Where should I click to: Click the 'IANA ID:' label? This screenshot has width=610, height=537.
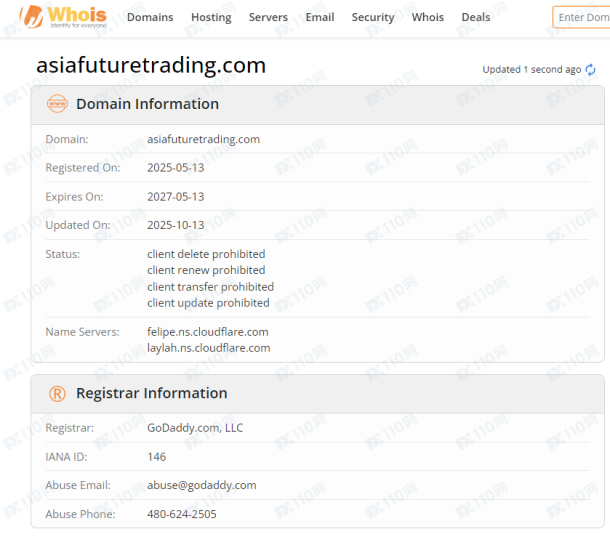pyautogui.click(x=66, y=457)
